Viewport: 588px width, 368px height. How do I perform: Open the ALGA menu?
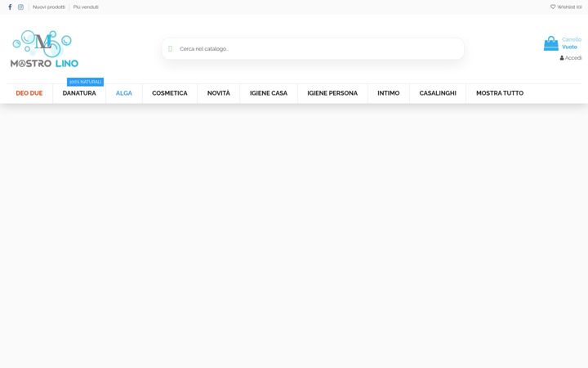(x=124, y=93)
